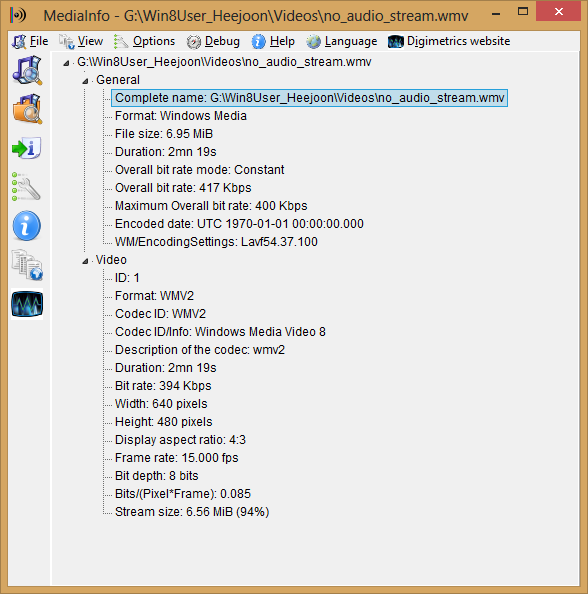This screenshot has height=594, width=588.
Task: Click the documents and globe sidebar icon
Action: click(x=27, y=265)
